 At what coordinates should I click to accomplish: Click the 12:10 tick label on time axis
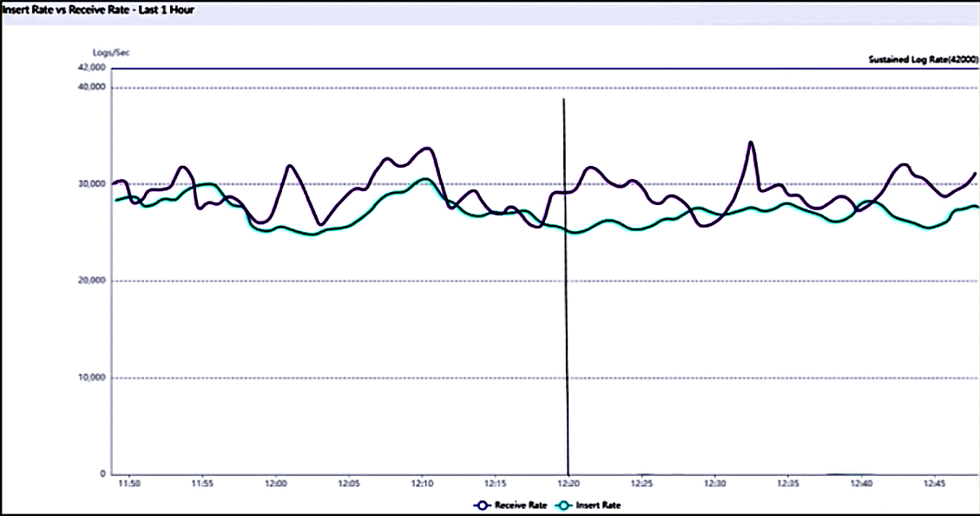coord(422,482)
